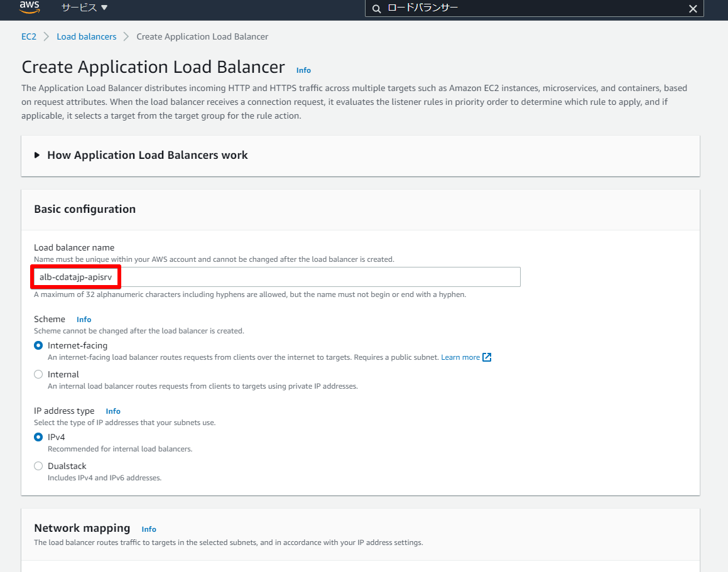Viewport: 728px width, 572px height.
Task: Focus the top search input box
Action: pos(534,8)
